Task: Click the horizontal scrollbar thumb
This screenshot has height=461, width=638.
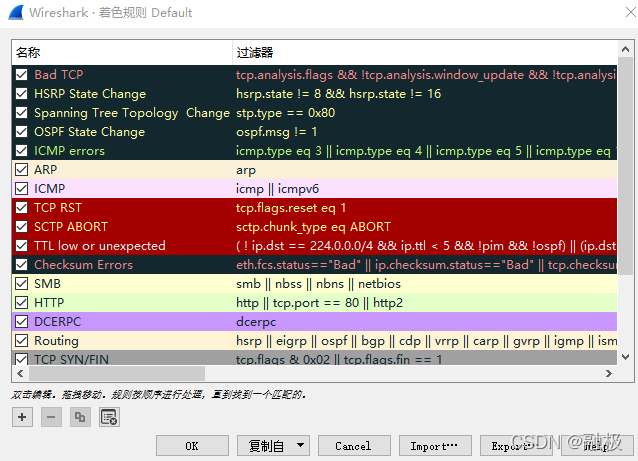Action: pos(117,373)
